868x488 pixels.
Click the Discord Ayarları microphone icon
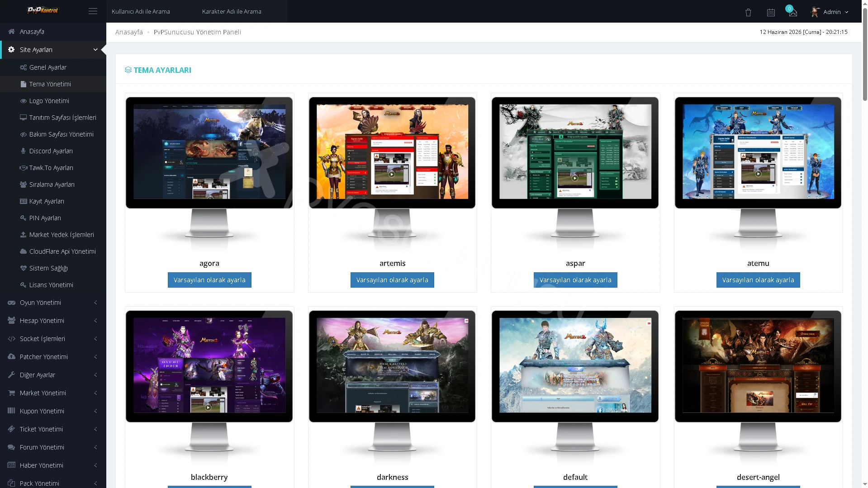pos(24,151)
